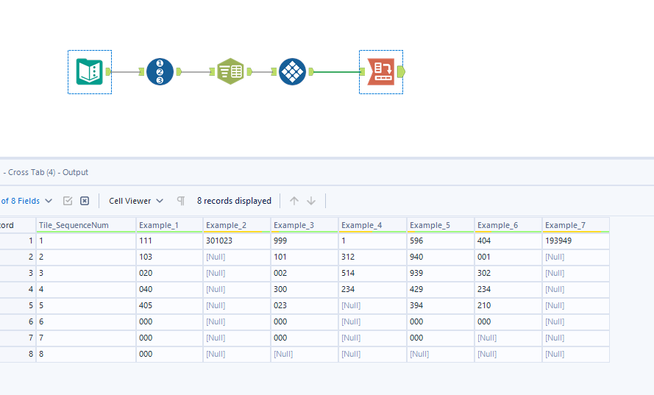Select the cell with value 300
654x395 pixels.
(304, 289)
